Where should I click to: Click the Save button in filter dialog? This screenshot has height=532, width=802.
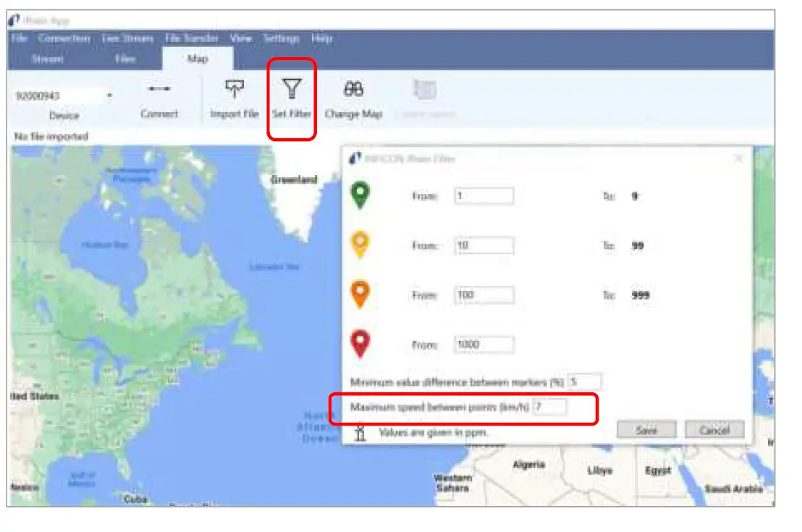(646, 430)
